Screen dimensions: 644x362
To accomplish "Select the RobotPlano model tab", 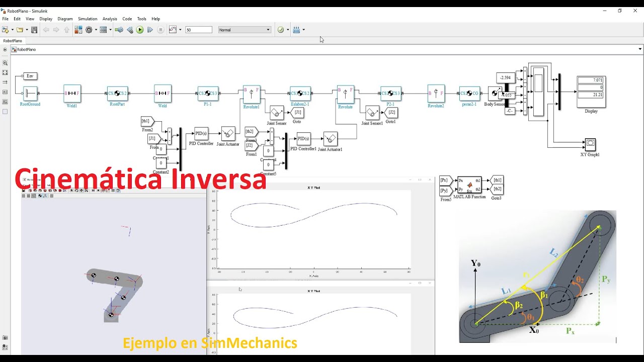I will pyautogui.click(x=13, y=41).
